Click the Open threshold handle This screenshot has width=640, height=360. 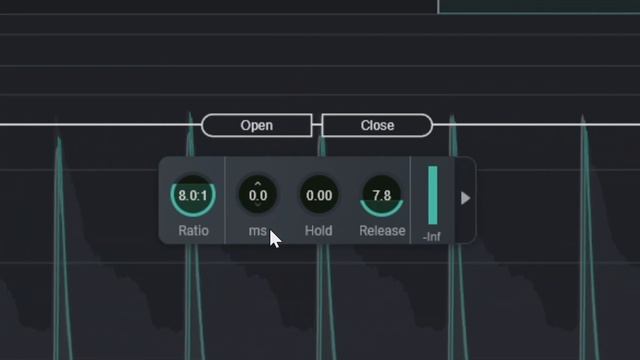(x=257, y=125)
